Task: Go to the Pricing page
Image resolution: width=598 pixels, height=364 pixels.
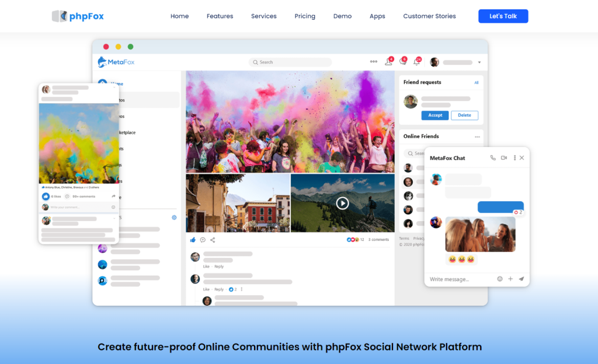Action: [x=305, y=16]
